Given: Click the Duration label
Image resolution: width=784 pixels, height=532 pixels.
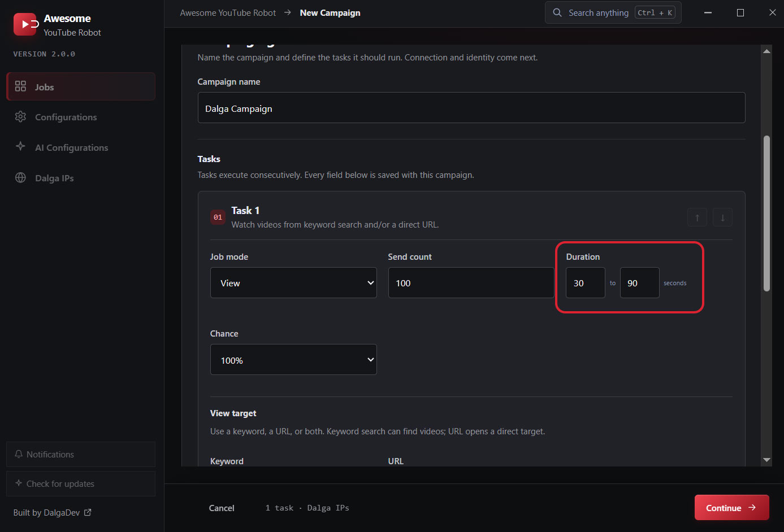Looking at the screenshot, I should pyautogui.click(x=583, y=257).
